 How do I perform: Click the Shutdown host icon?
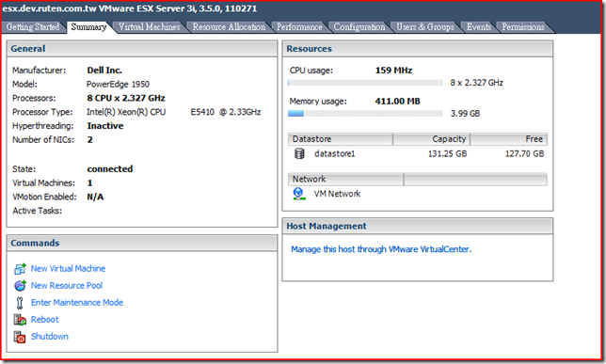(x=20, y=337)
